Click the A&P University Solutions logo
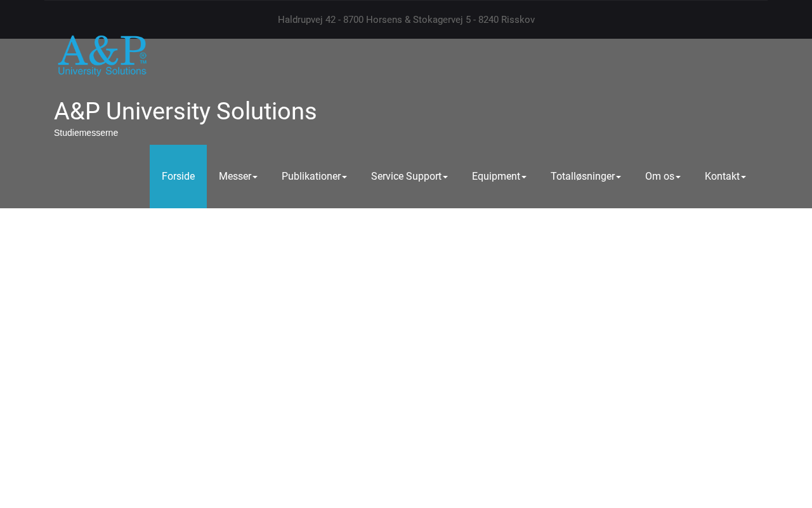 102,55
